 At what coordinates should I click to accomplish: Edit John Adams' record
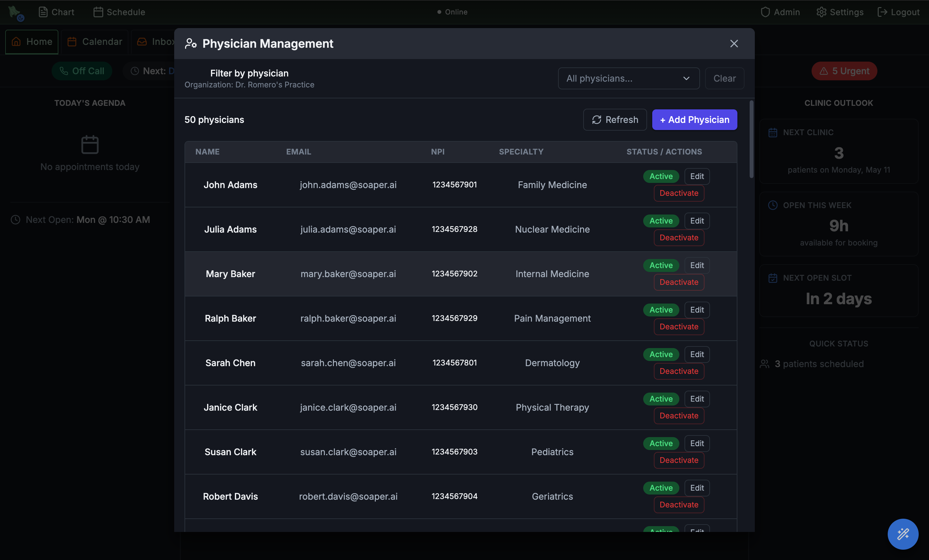(697, 176)
